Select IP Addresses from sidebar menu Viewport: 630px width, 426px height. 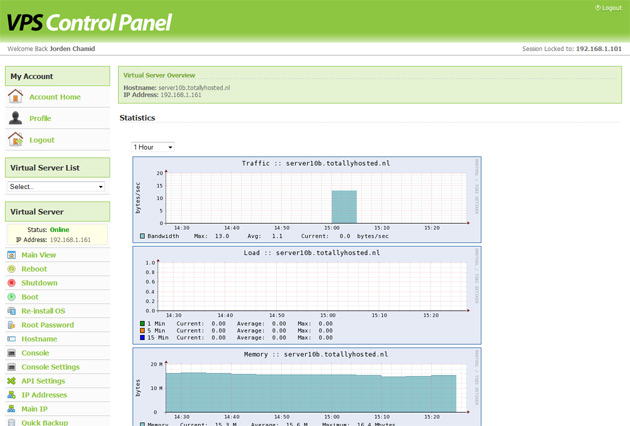44,395
